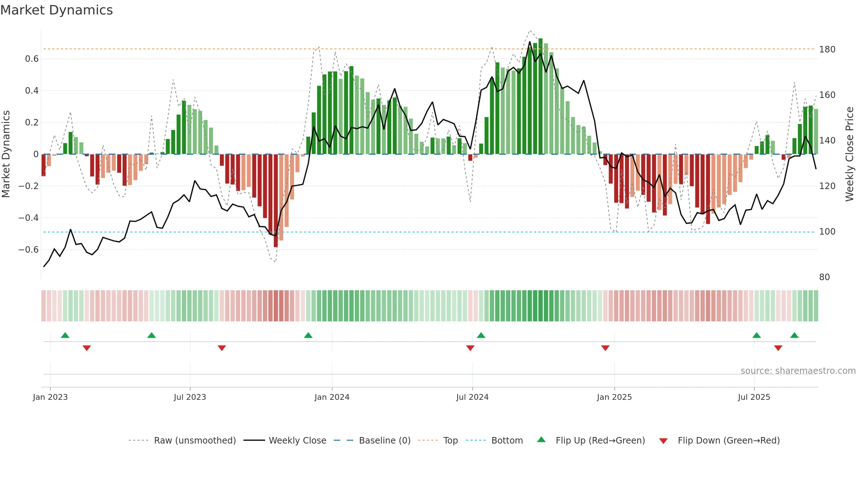The image size is (868, 488).
Task: Click the red flip-down marker before Jan 2025
Action: coord(605,348)
